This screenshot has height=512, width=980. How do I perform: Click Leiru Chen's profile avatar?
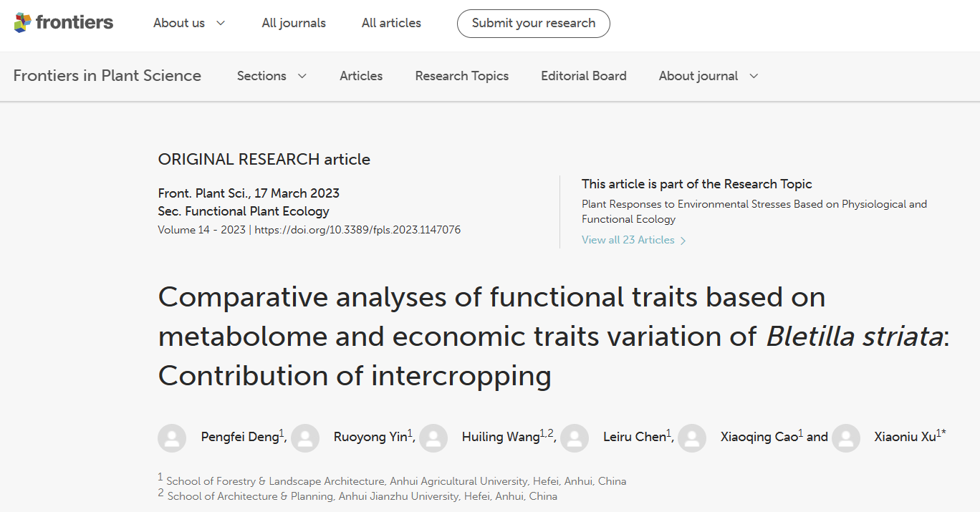point(575,438)
